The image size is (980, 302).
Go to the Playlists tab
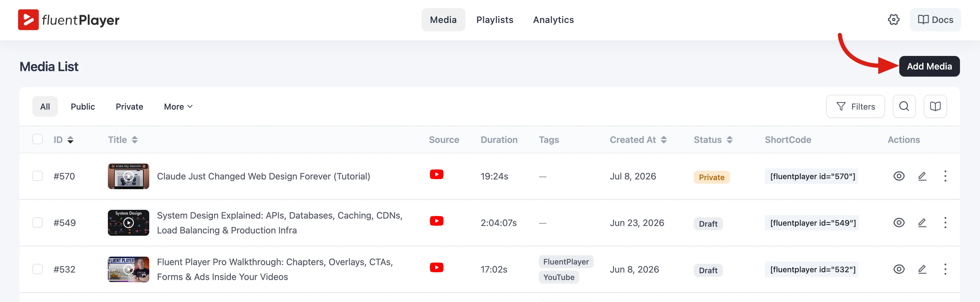pyautogui.click(x=495, y=20)
